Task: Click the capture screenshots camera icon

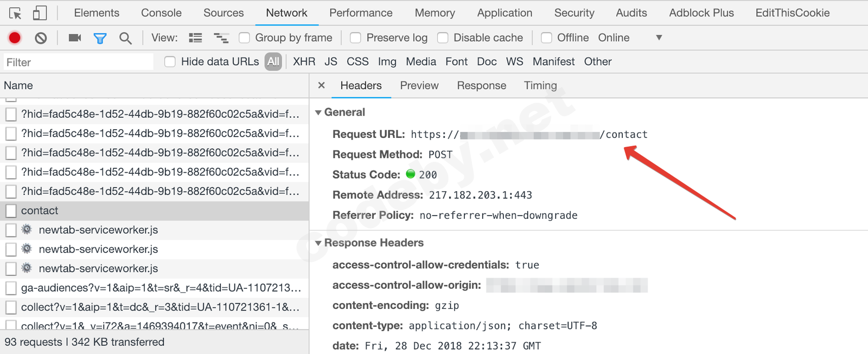Action: (x=75, y=38)
